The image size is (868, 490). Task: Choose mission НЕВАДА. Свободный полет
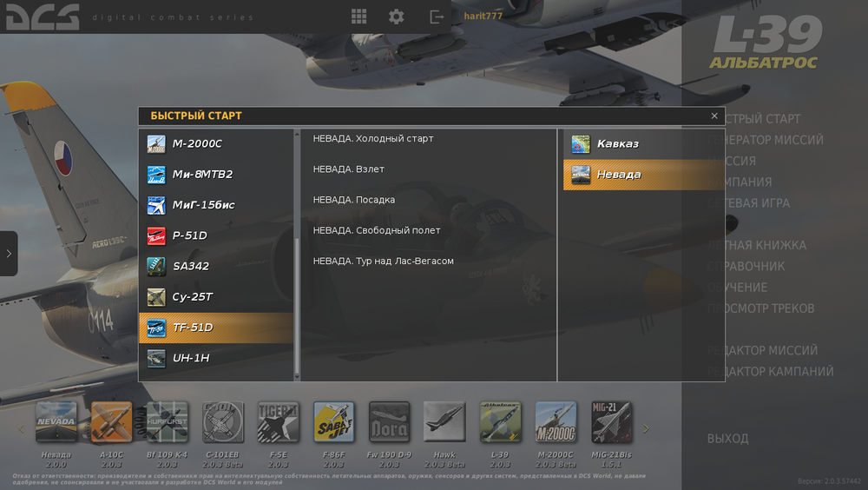click(x=377, y=230)
